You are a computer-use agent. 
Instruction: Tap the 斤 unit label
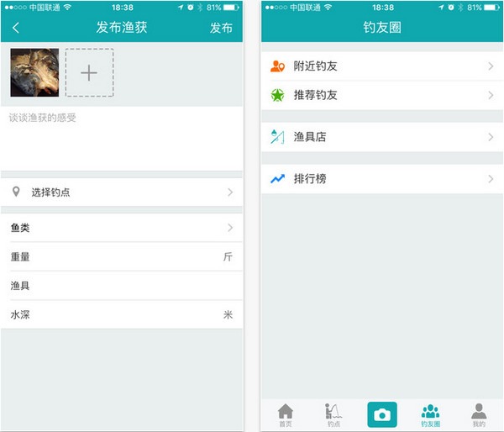[228, 256]
